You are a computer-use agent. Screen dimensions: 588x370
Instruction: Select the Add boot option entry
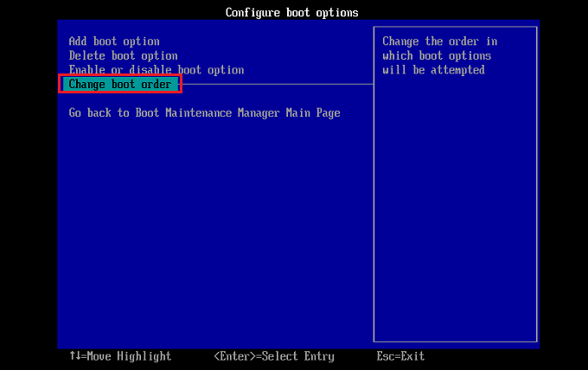pyautogui.click(x=114, y=41)
